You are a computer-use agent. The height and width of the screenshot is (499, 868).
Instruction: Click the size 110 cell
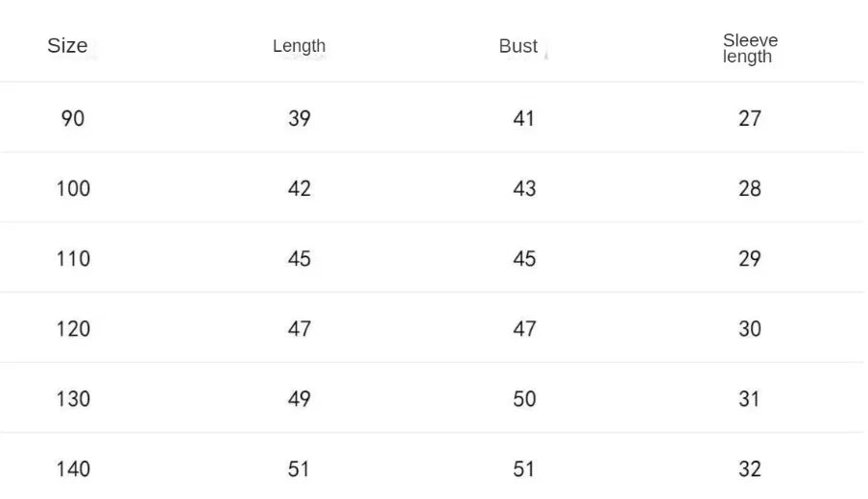click(73, 259)
